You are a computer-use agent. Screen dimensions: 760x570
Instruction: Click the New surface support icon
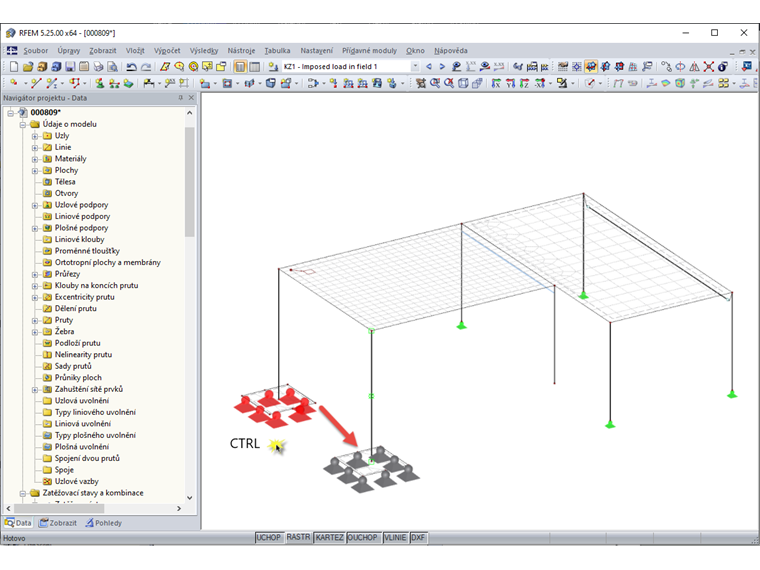pyautogui.click(x=128, y=83)
